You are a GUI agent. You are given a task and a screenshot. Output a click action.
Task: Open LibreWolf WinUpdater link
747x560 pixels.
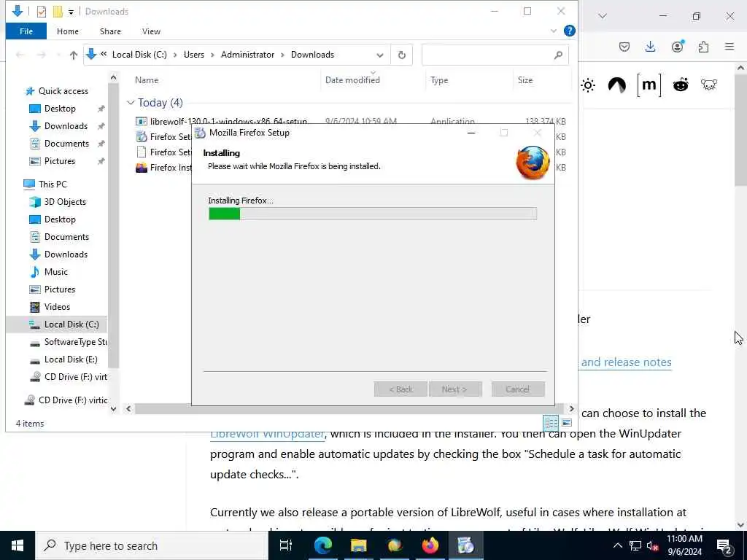pyautogui.click(x=267, y=434)
